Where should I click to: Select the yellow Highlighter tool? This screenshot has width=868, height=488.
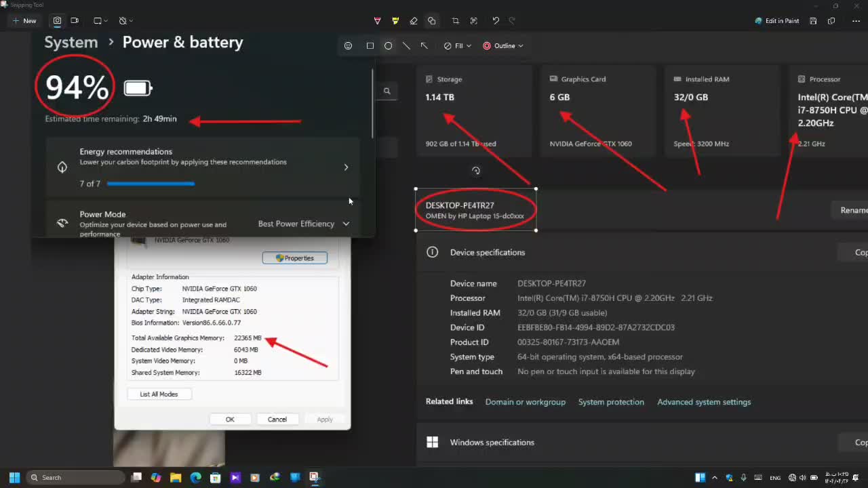(395, 21)
